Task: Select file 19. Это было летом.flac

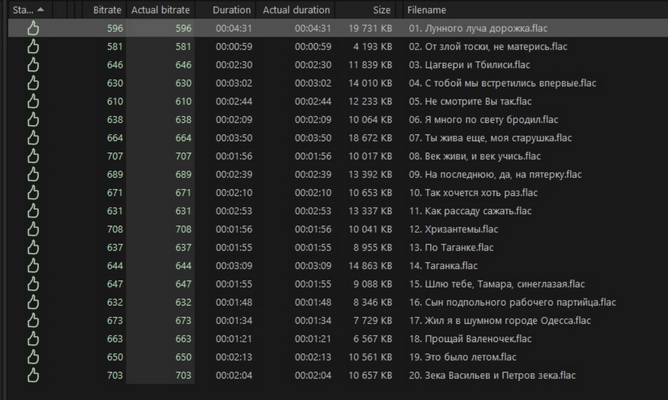Action: pos(462,357)
